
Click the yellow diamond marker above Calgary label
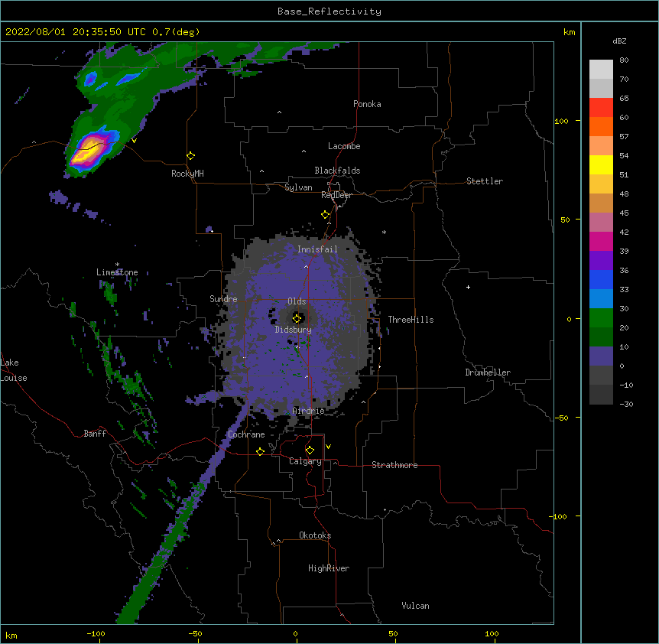point(310,450)
